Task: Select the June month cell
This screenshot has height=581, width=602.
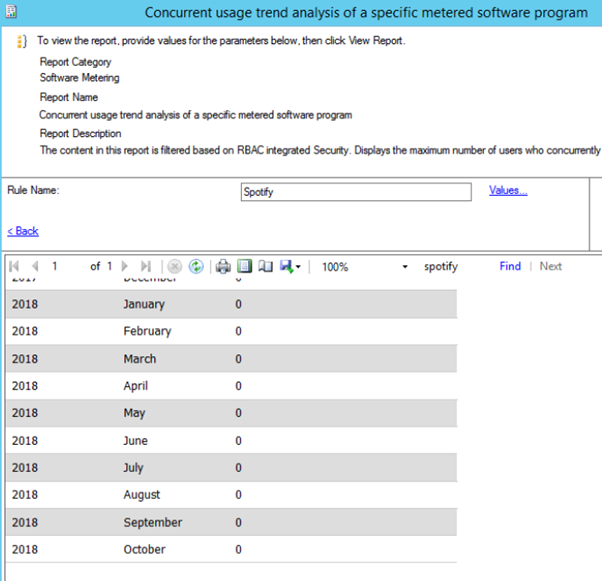Action: (x=136, y=440)
